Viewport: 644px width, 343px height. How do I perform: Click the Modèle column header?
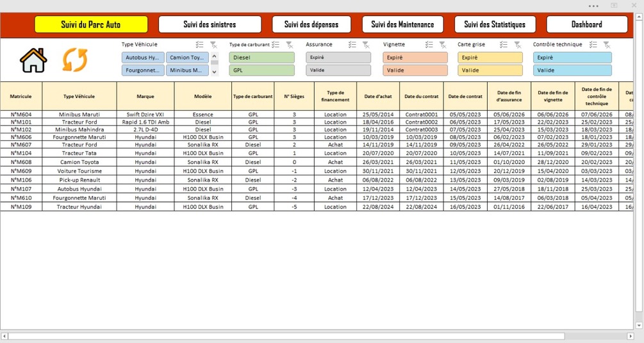tap(203, 96)
